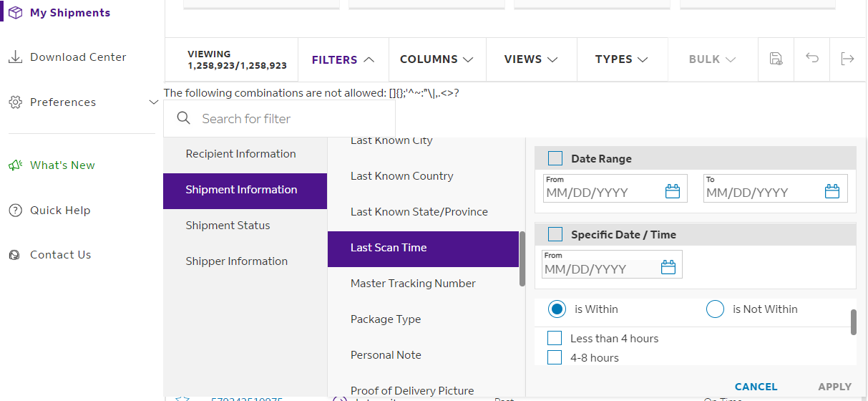Click the undo arrow icon in toolbar
Image resolution: width=868 pixels, height=401 pixels.
(812, 58)
